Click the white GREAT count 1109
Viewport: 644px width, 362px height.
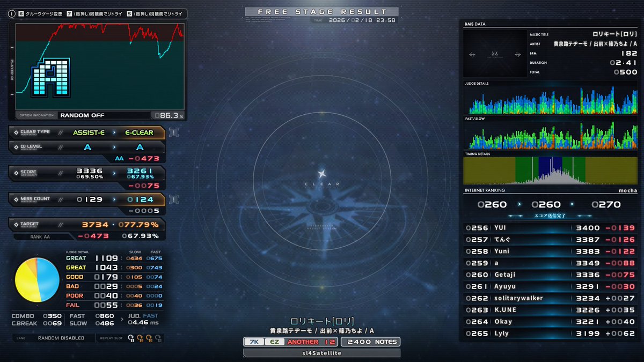pos(106,258)
